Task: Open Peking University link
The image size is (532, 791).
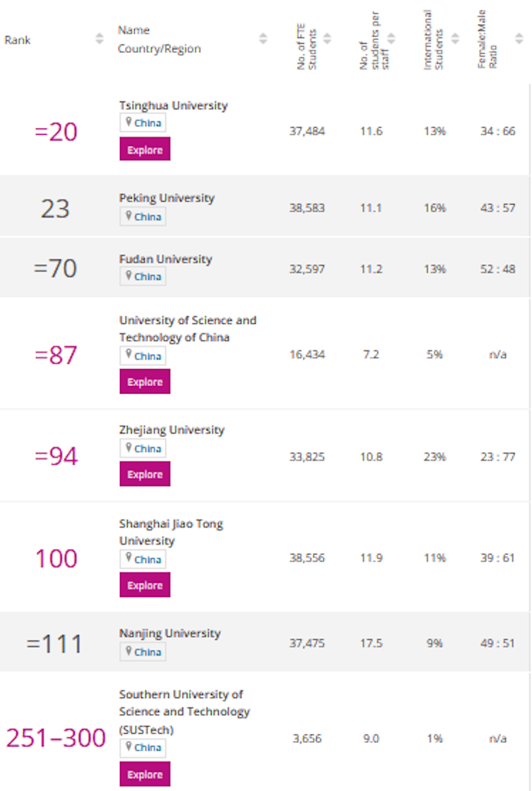Action: pyautogui.click(x=167, y=198)
